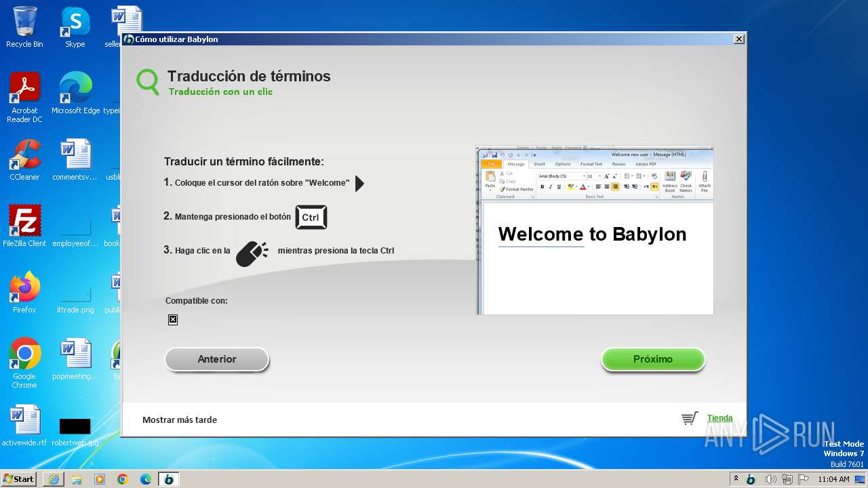Select the popmeeting... Word document
This screenshot has width=868, height=488.
75,359
